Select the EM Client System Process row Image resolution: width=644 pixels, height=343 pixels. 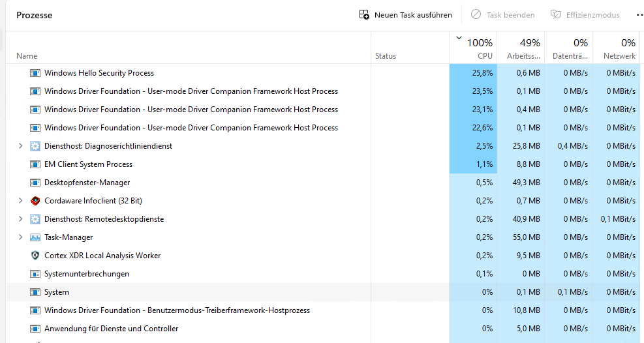[323, 164]
